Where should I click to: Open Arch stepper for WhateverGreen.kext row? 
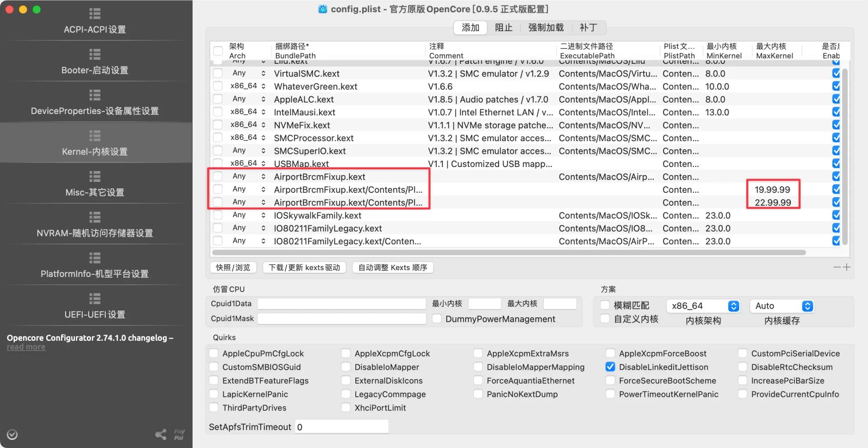pyautogui.click(x=263, y=86)
